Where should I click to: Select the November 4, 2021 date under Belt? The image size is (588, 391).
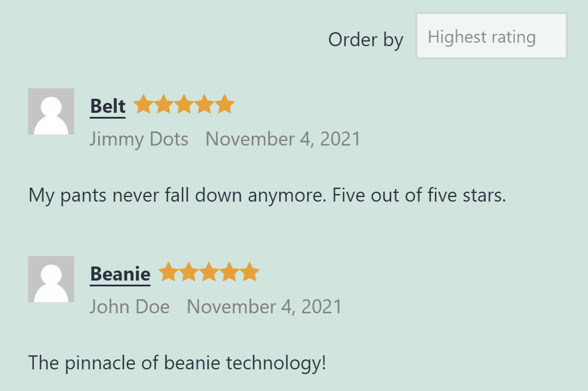click(x=283, y=139)
